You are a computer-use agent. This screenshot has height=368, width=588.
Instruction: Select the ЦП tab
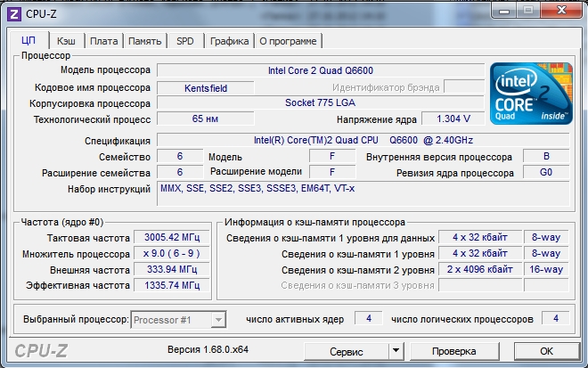29,40
